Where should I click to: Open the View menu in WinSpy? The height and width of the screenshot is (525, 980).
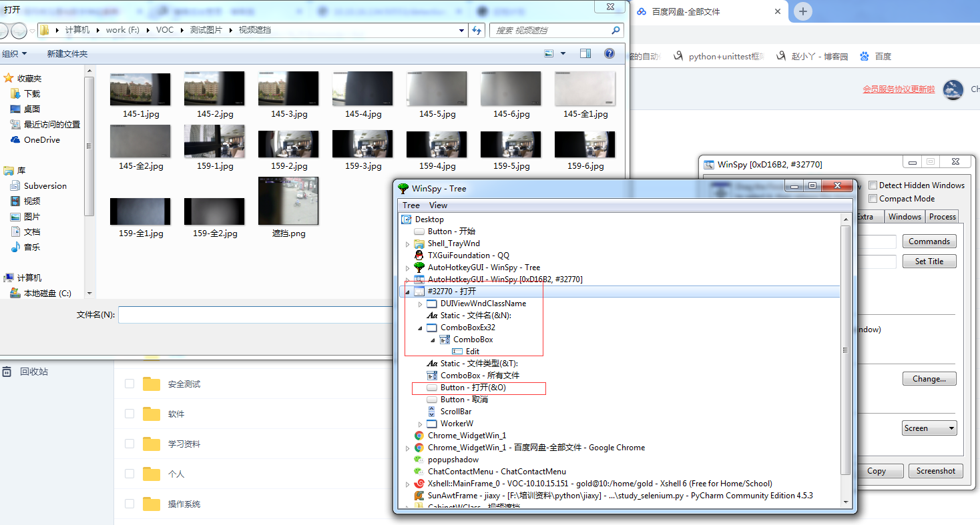click(x=438, y=205)
